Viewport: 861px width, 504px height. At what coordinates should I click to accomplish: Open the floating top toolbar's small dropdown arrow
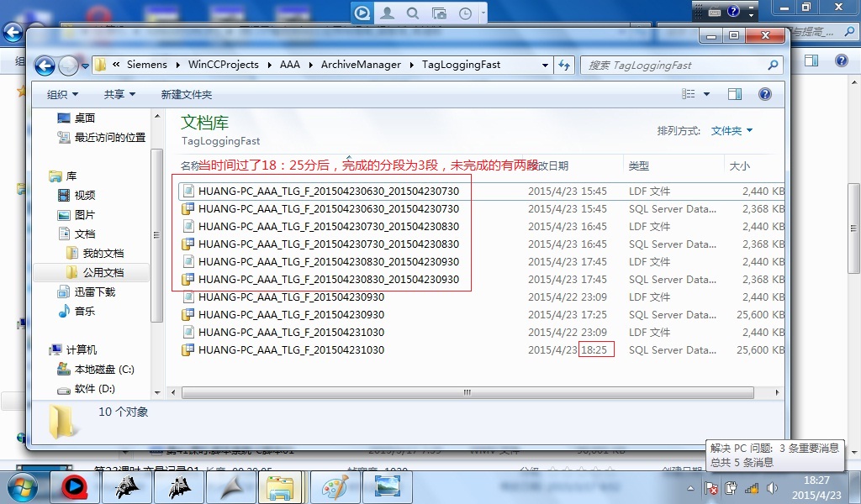coord(483,12)
